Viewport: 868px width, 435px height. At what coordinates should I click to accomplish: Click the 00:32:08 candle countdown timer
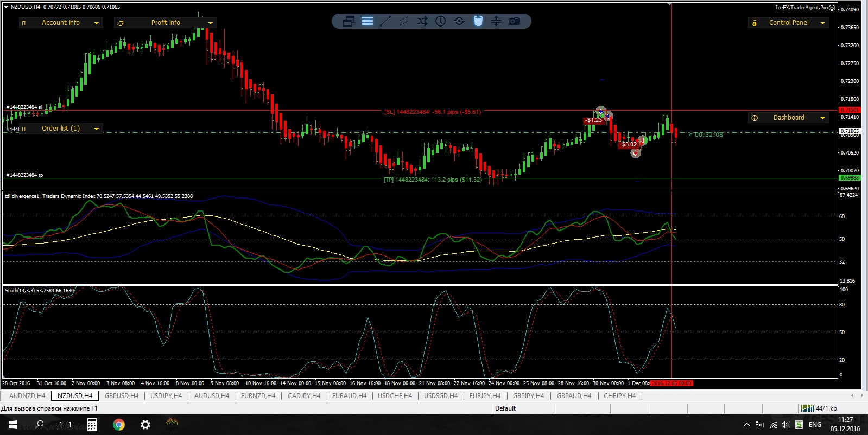point(705,135)
